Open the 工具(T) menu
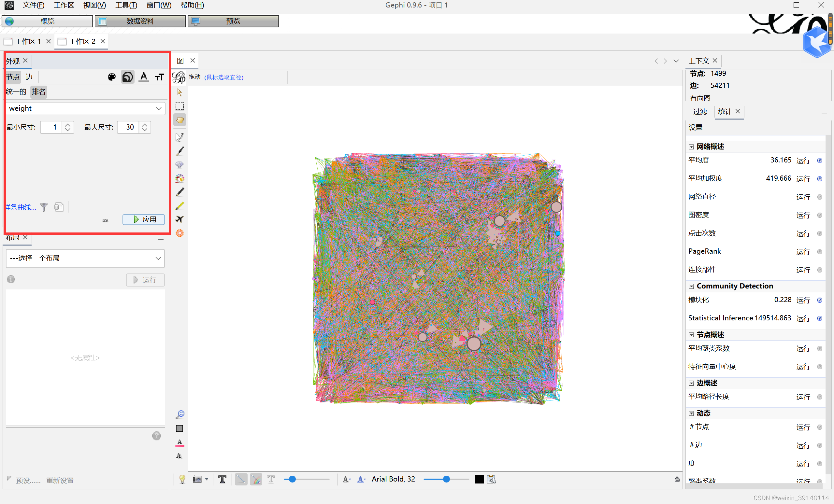Image resolution: width=834 pixels, height=504 pixels. click(126, 5)
